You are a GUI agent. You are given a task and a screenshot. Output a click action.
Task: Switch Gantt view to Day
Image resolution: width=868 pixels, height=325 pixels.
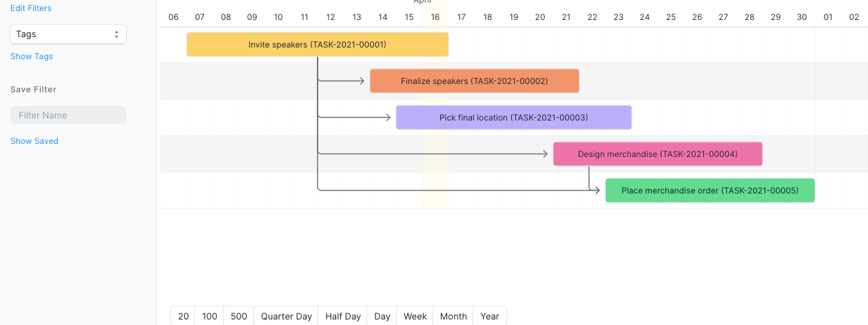(x=382, y=316)
